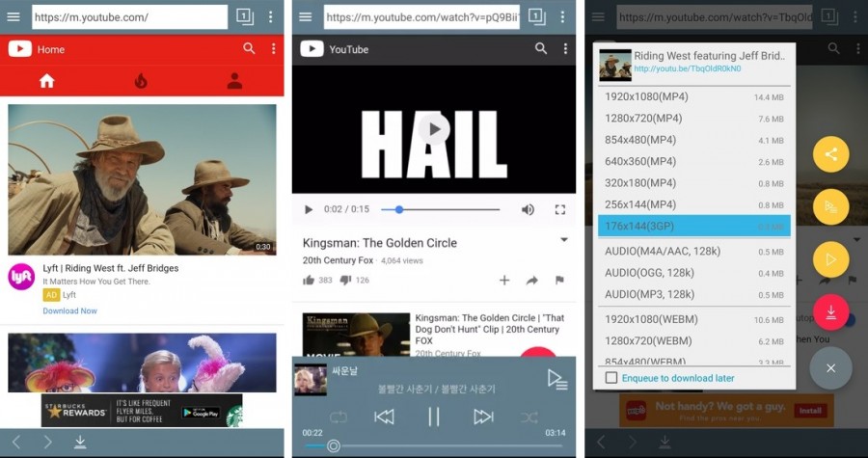Open tab switcher on Kingsman video screen
Screen dimensions: 868x458
click(x=537, y=16)
